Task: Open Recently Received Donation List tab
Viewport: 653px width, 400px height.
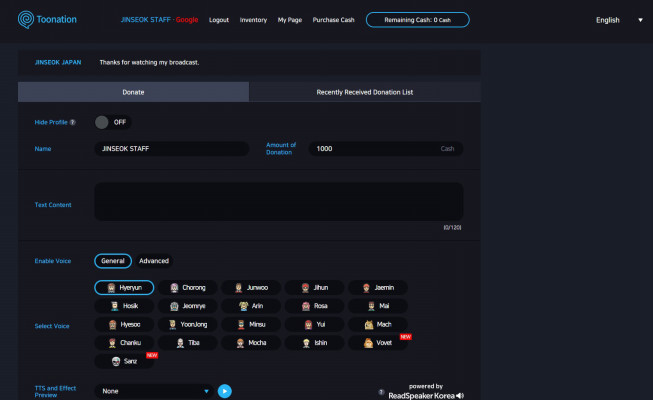Action: coord(365,92)
